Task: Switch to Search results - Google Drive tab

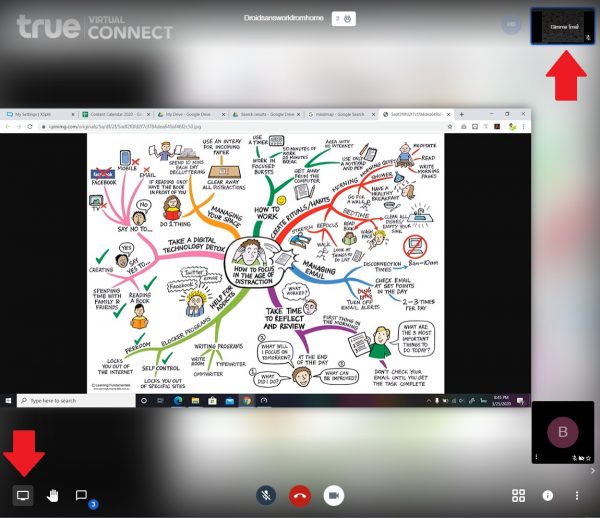Action: tap(265, 114)
